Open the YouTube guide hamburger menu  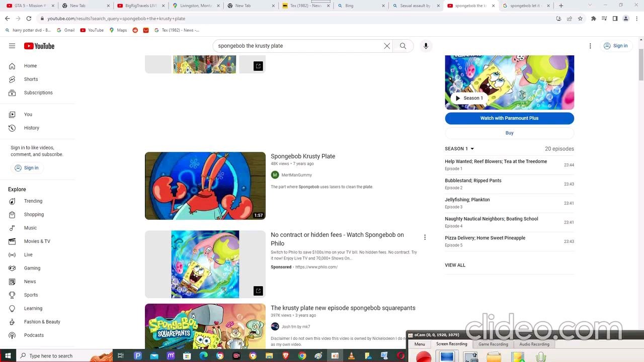pos(12,46)
